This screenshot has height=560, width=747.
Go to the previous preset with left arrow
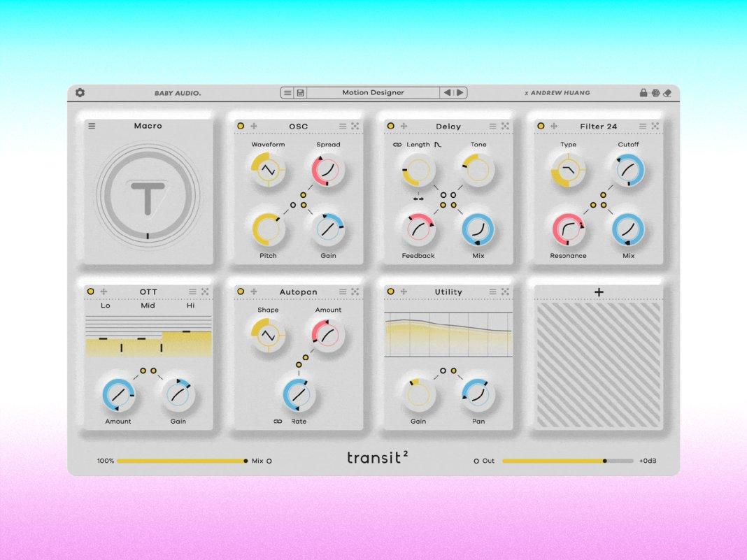tap(448, 92)
